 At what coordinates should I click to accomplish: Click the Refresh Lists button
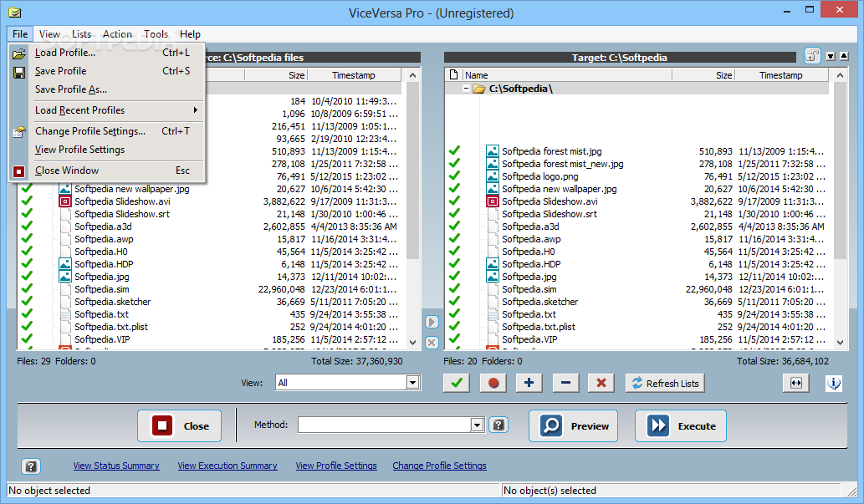pos(666,383)
